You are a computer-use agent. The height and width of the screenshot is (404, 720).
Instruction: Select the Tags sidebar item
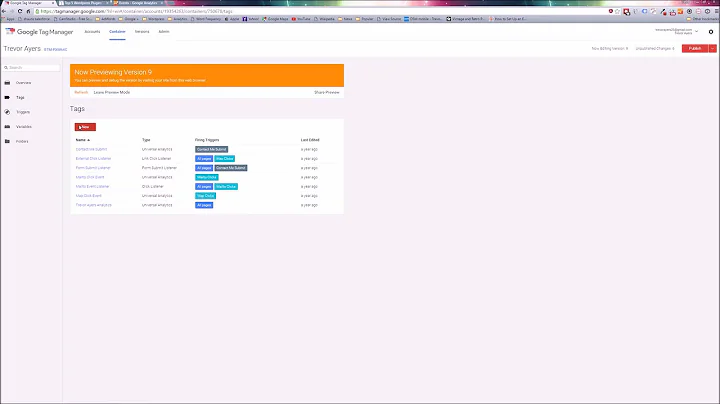pyautogui.click(x=20, y=97)
